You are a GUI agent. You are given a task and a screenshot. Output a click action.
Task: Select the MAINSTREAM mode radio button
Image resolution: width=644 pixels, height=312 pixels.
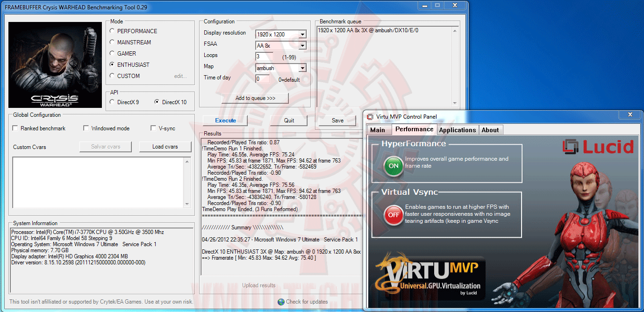click(112, 42)
